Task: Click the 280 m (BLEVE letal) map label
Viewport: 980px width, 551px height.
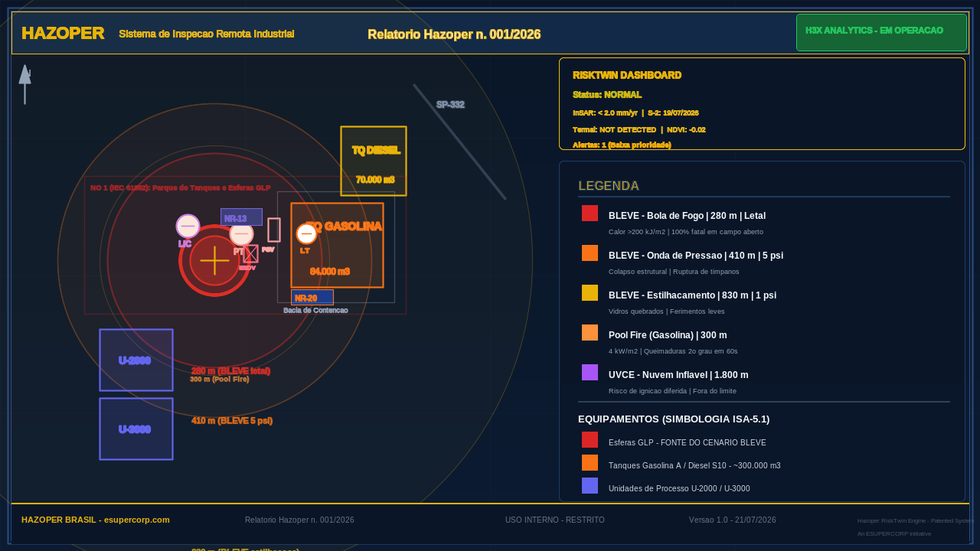Action: (x=230, y=370)
